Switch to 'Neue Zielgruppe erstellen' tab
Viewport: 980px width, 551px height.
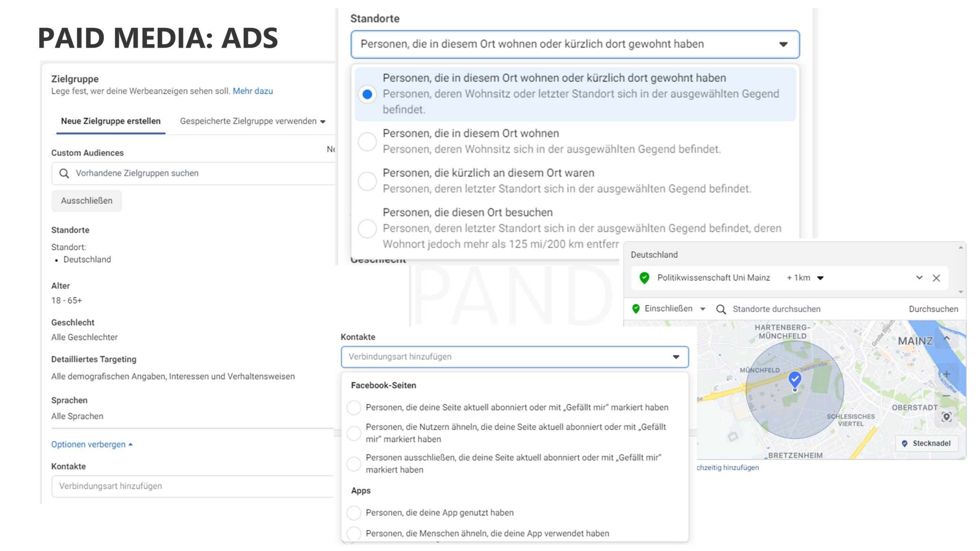[x=111, y=121]
